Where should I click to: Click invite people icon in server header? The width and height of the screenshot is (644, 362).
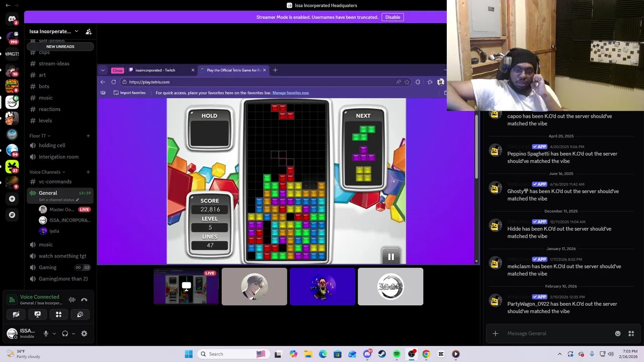pyautogui.click(x=89, y=31)
